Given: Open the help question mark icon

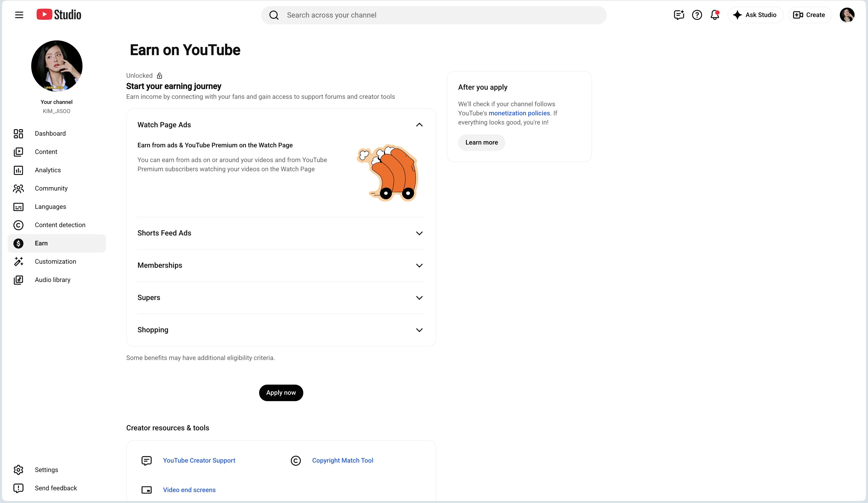Looking at the screenshot, I should click(x=697, y=15).
